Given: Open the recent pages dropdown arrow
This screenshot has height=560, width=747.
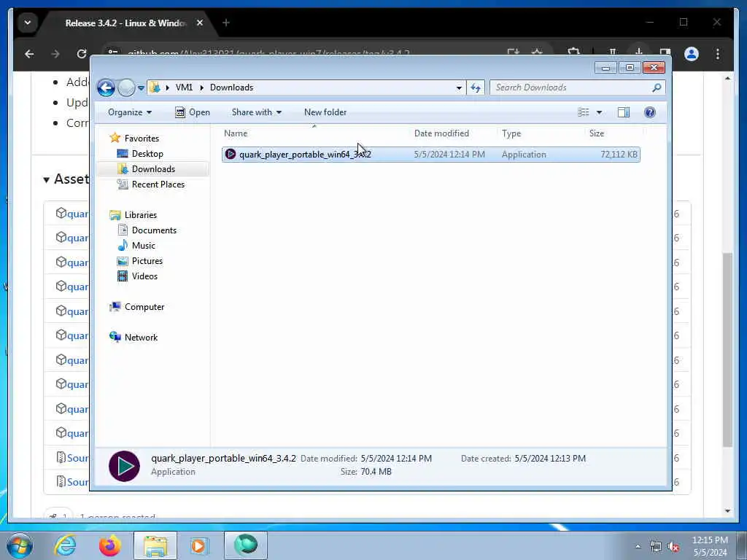Looking at the screenshot, I should point(141,88).
